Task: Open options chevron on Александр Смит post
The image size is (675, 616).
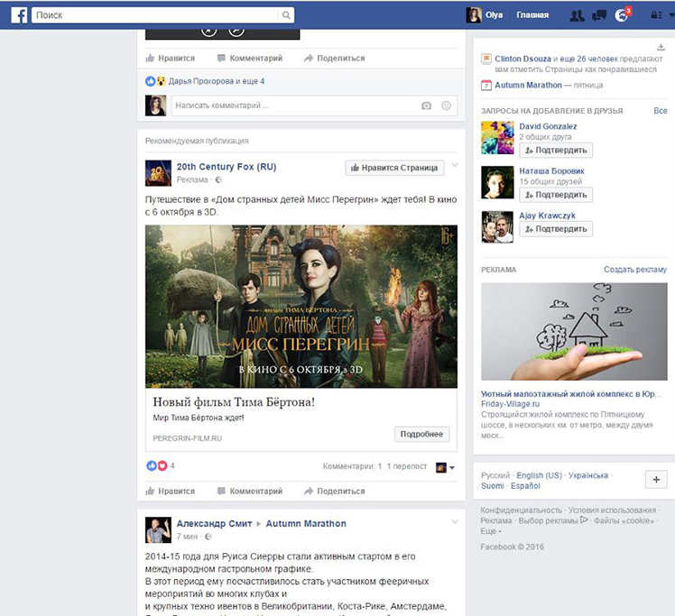Action: [x=455, y=522]
